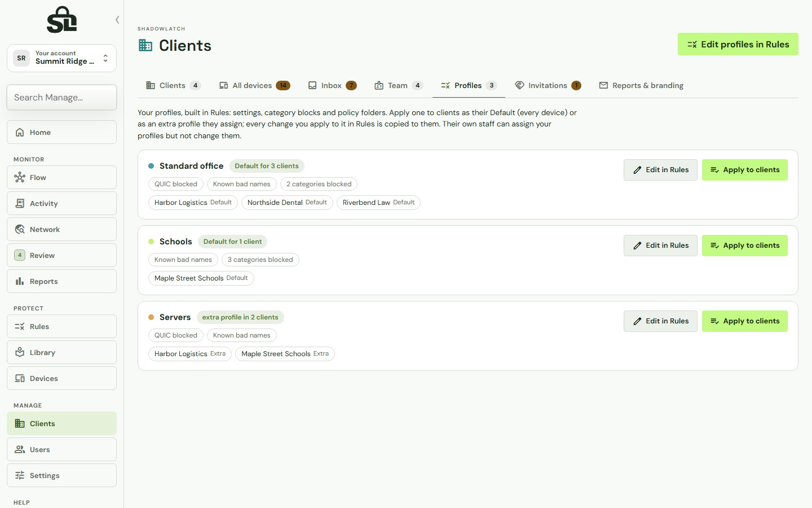This screenshot has width=812, height=508.
Task: Click Apply to clients for Standard office
Action: pyautogui.click(x=744, y=169)
